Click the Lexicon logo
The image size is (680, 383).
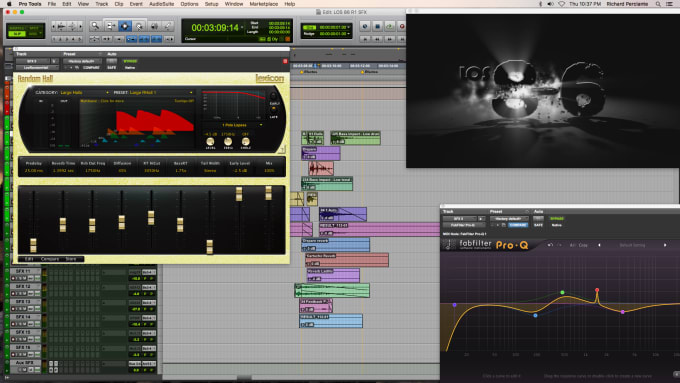(x=270, y=79)
